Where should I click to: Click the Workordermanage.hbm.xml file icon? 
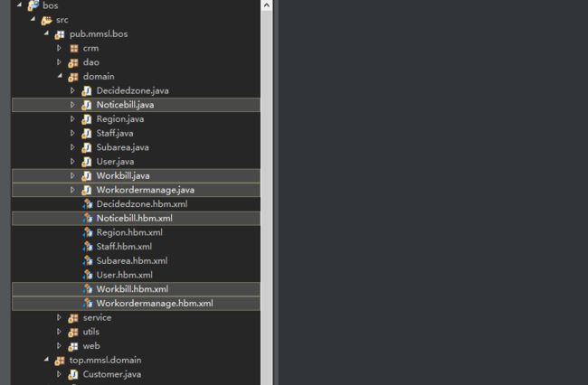point(88,304)
